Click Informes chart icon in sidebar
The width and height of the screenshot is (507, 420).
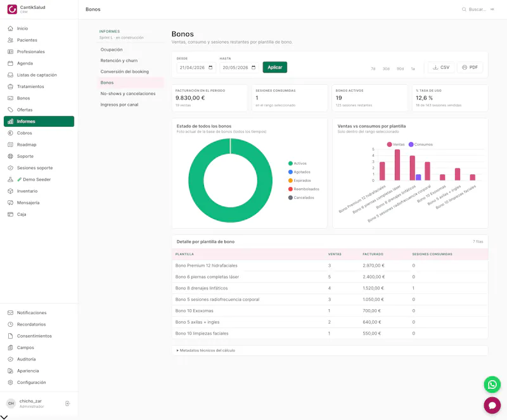click(x=10, y=121)
